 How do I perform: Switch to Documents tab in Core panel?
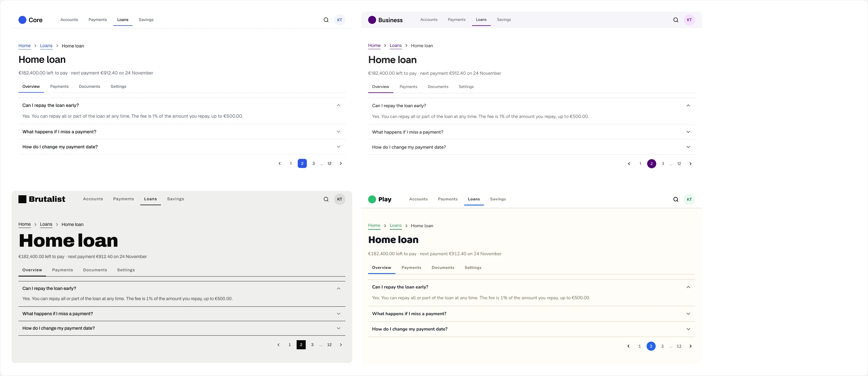point(89,87)
